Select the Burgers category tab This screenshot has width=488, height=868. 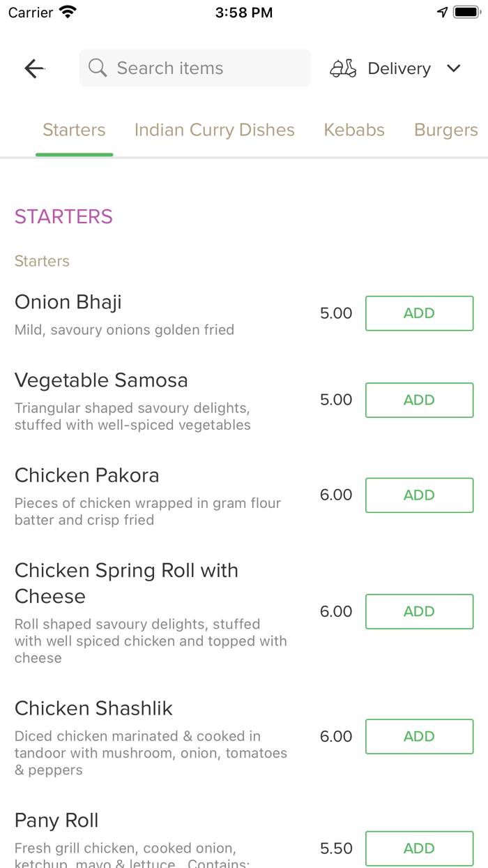click(x=445, y=130)
